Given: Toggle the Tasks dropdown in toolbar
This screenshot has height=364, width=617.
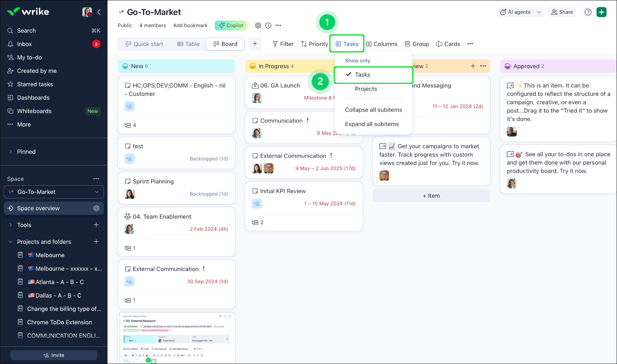Looking at the screenshot, I should pos(347,44).
